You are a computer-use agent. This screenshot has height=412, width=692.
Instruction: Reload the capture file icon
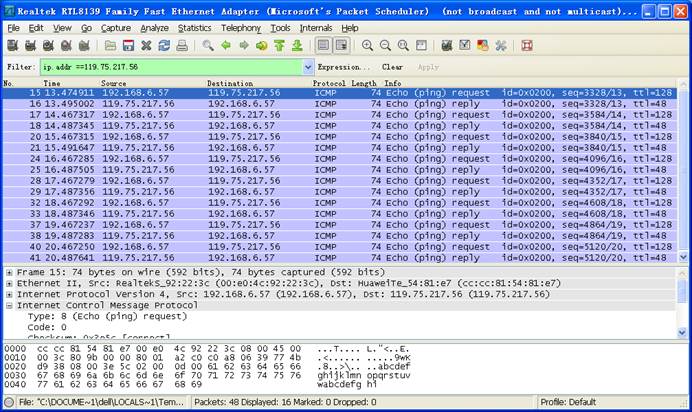(164, 45)
